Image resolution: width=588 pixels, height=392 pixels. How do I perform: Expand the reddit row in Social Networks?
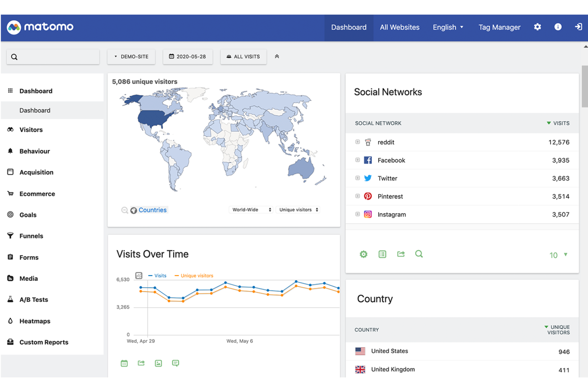[357, 142]
